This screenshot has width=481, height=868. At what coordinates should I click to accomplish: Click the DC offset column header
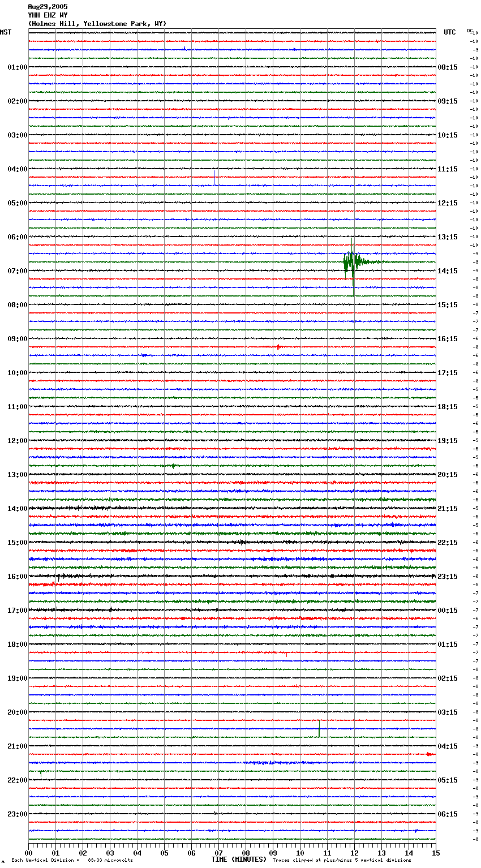[x=469, y=31]
